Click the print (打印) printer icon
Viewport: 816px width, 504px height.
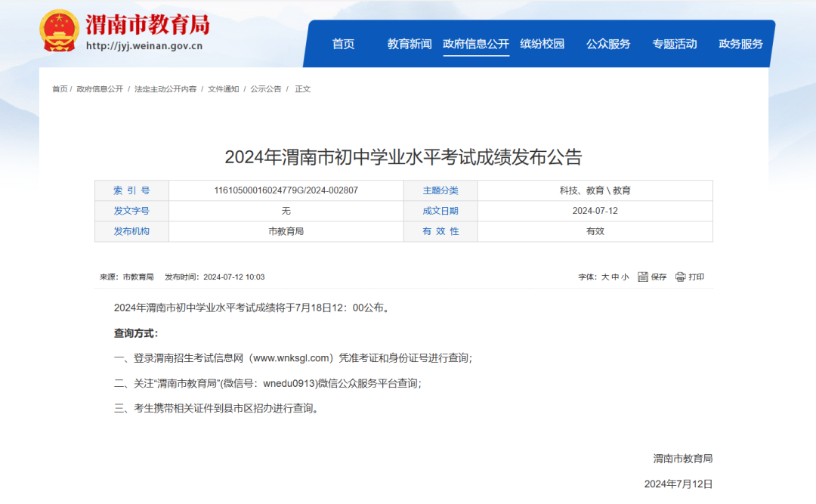pos(681,277)
